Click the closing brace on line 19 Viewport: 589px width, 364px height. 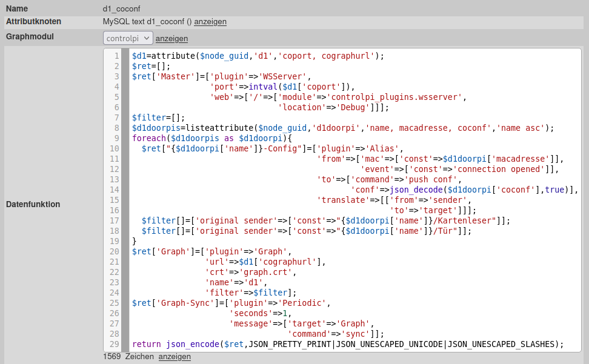(x=134, y=241)
